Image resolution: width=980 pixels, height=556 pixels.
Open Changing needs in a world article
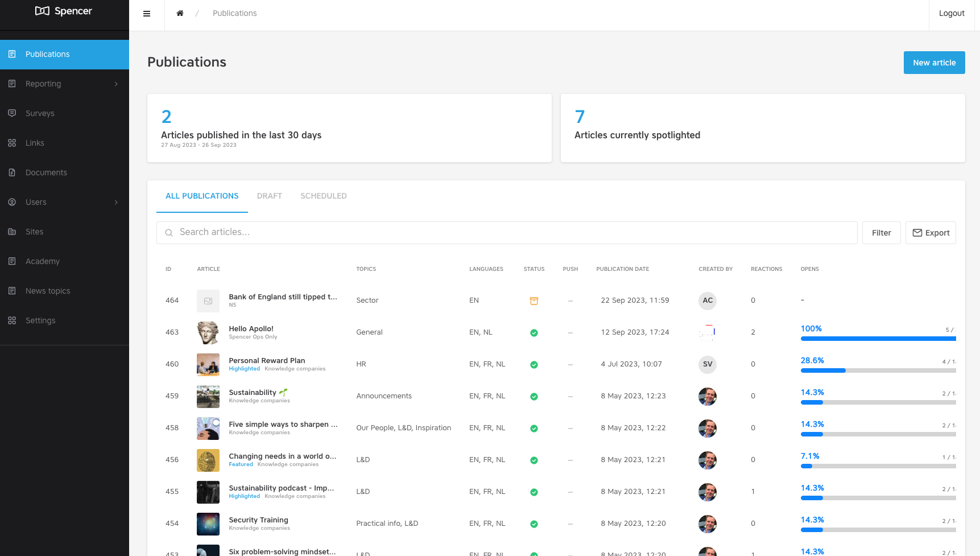(283, 456)
